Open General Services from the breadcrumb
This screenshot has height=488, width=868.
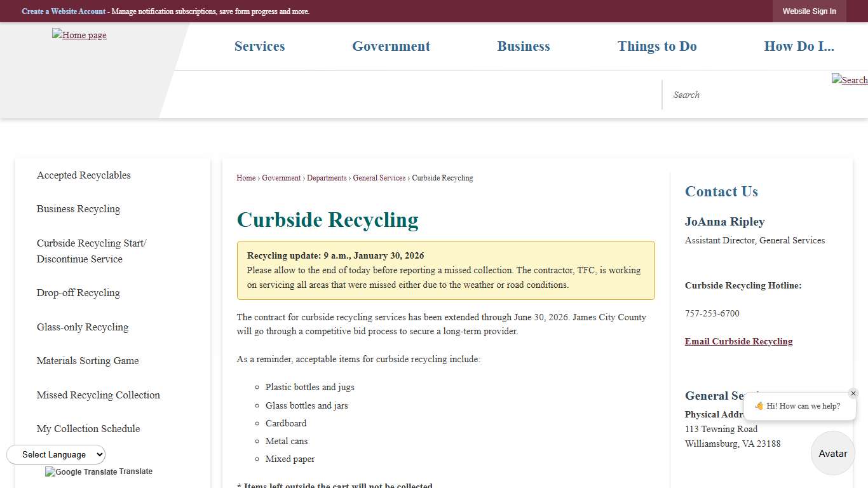coord(379,178)
